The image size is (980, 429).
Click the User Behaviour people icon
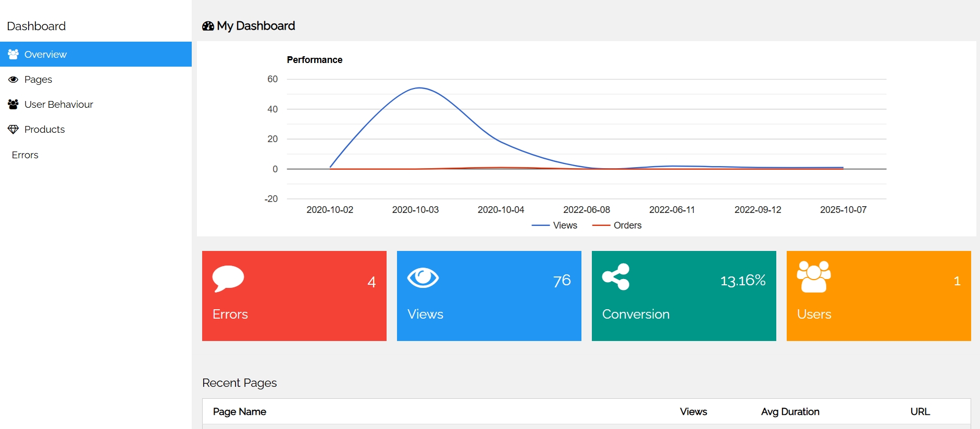coord(13,104)
